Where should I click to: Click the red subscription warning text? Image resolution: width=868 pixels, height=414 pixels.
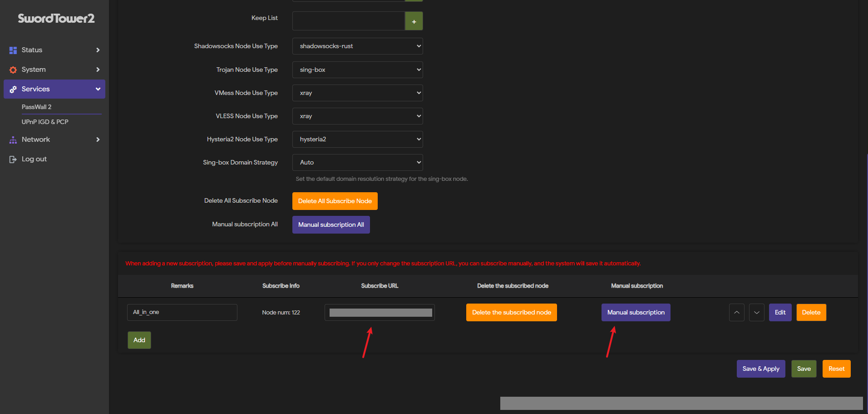coord(383,264)
